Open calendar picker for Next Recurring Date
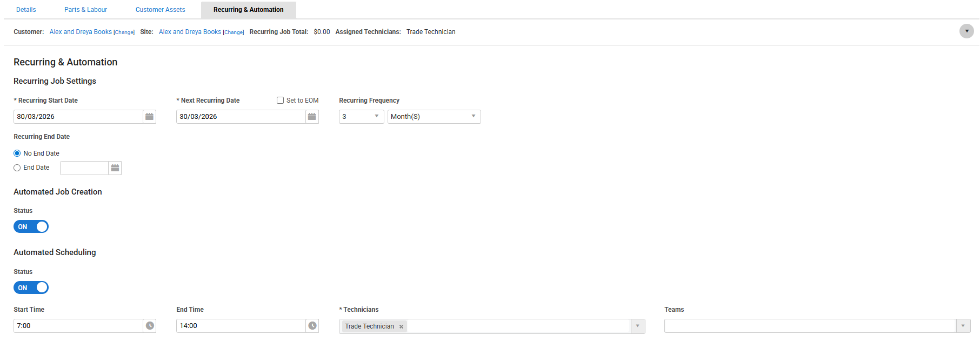The height and width of the screenshot is (348, 980). coord(312,117)
